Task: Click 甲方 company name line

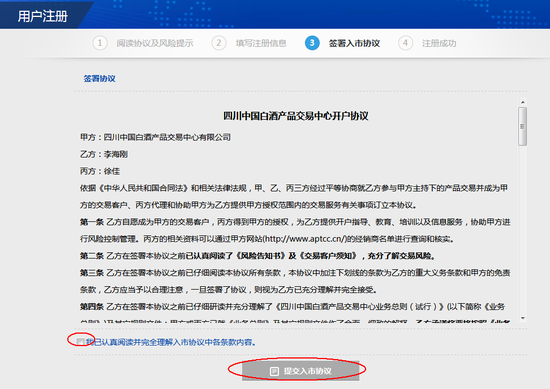Action: point(155,137)
